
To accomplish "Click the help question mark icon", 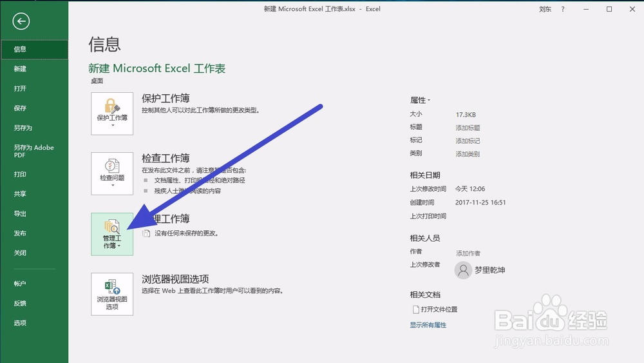I will [563, 9].
